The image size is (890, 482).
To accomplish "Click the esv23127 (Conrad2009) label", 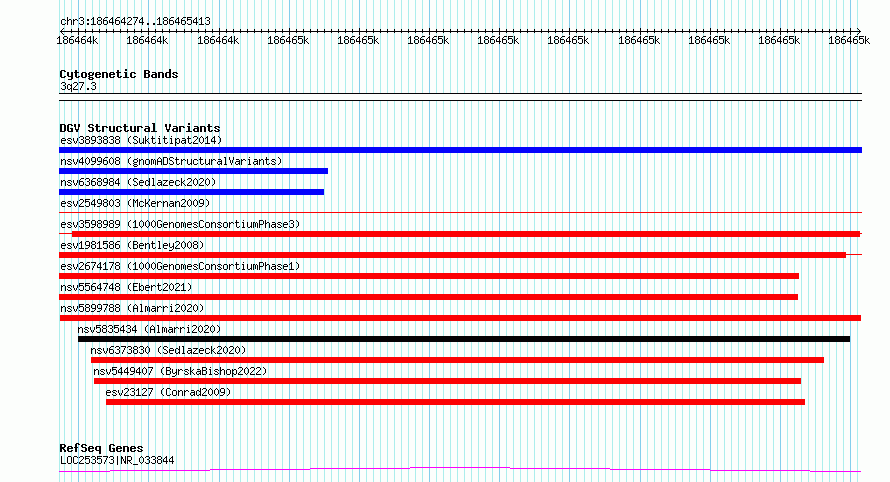I will tap(168, 392).
